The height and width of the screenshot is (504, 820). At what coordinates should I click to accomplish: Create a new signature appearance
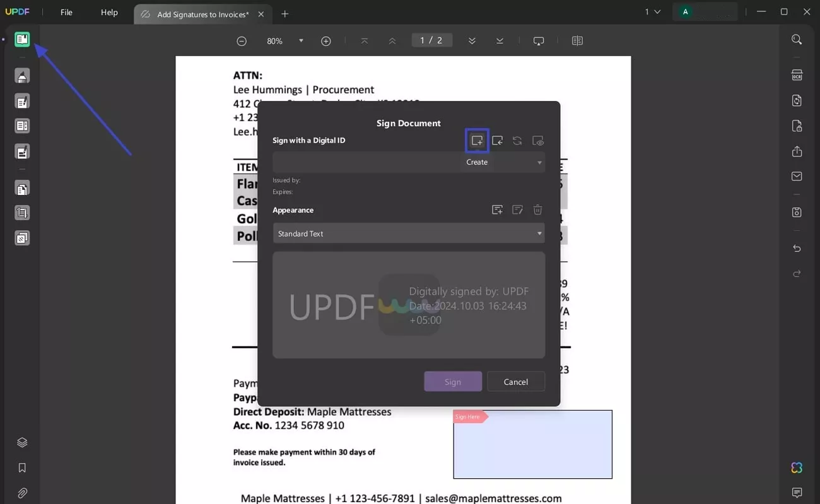[x=497, y=209]
